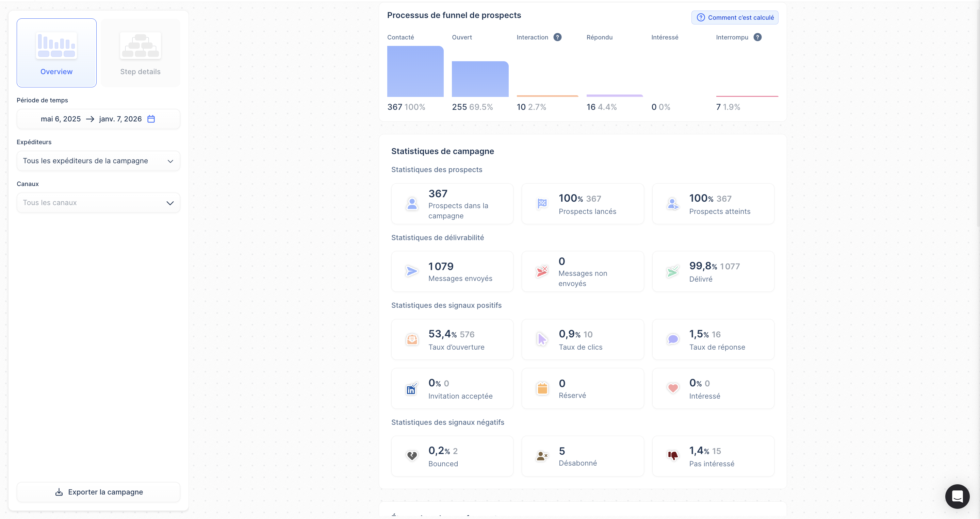This screenshot has width=980, height=519.
Task: Open Comment c'est calculé explanation
Action: pos(735,17)
